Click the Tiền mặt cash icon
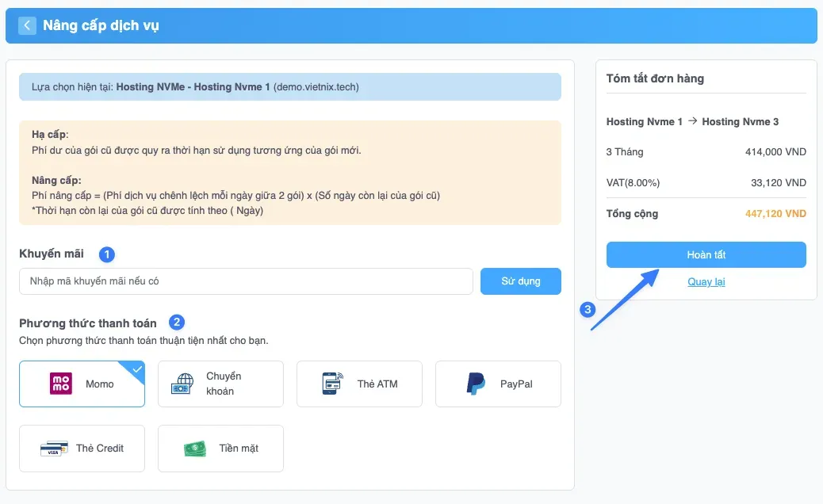Image resolution: width=823 pixels, height=504 pixels. [194, 449]
